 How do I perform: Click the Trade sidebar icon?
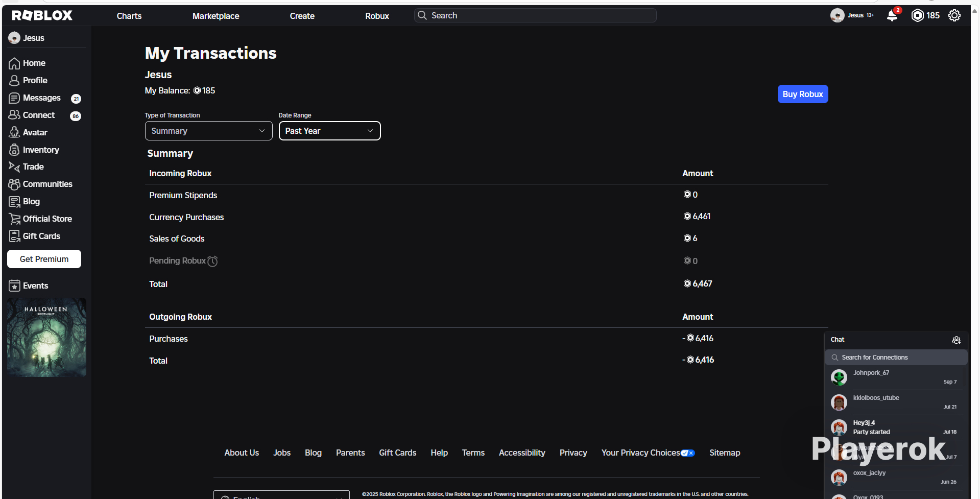click(x=14, y=167)
